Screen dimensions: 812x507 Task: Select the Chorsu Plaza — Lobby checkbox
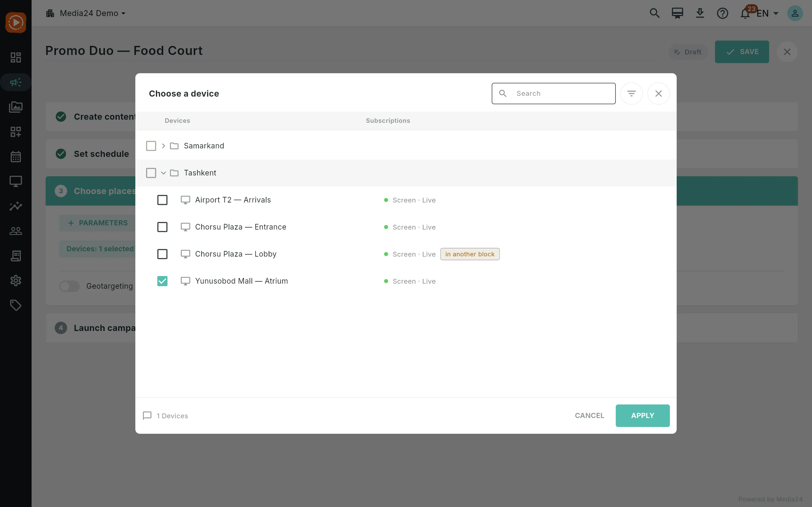tap(162, 254)
